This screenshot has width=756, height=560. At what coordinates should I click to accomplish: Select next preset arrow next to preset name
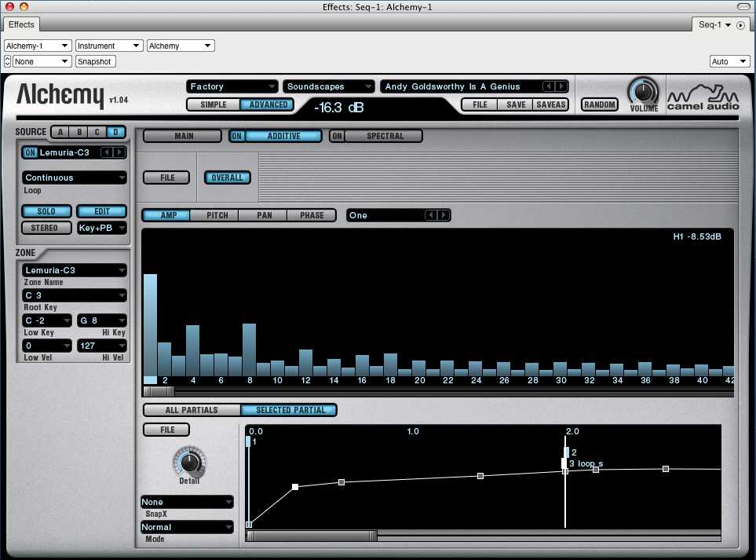(x=561, y=86)
